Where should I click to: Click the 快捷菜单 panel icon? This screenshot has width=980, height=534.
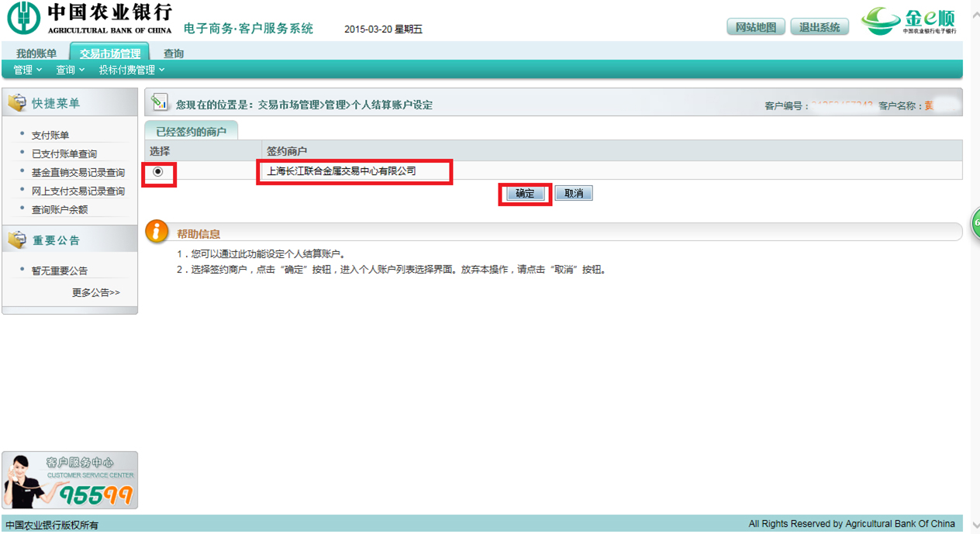tap(17, 103)
